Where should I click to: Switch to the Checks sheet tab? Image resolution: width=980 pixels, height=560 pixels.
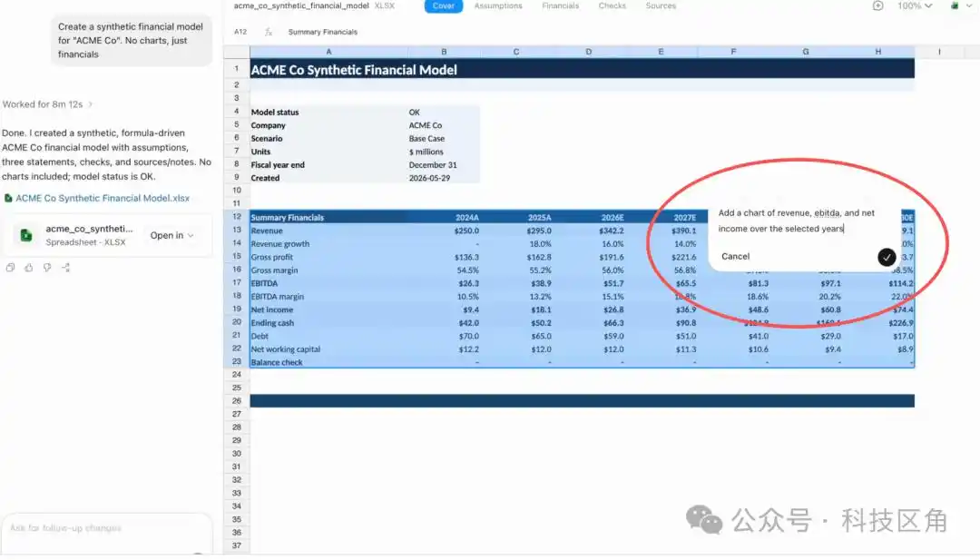pyautogui.click(x=612, y=5)
